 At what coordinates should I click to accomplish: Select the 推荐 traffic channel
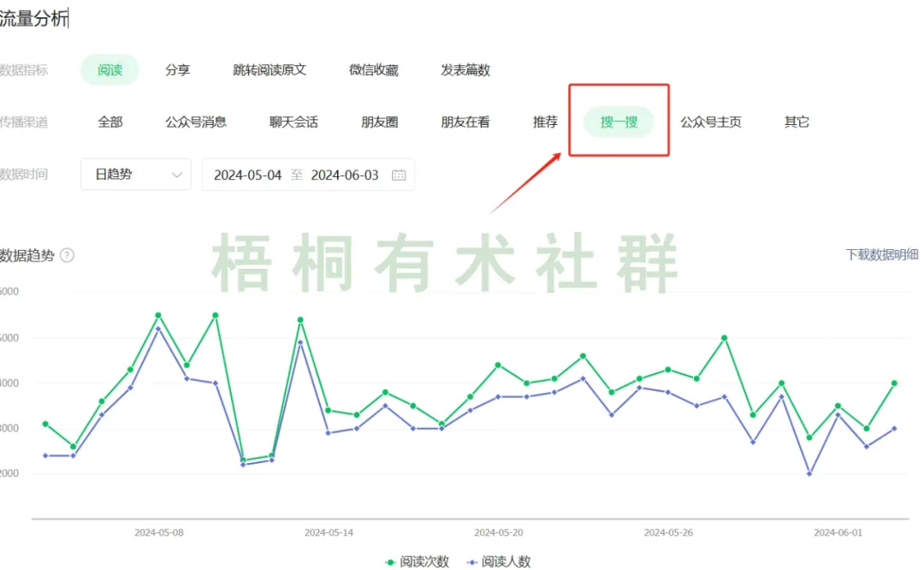(x=545, y=122)
